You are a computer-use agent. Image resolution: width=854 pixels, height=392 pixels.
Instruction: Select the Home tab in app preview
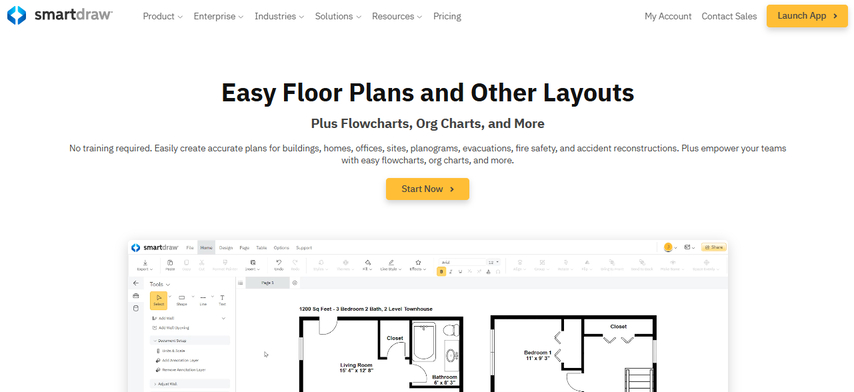tap(206, 248)
